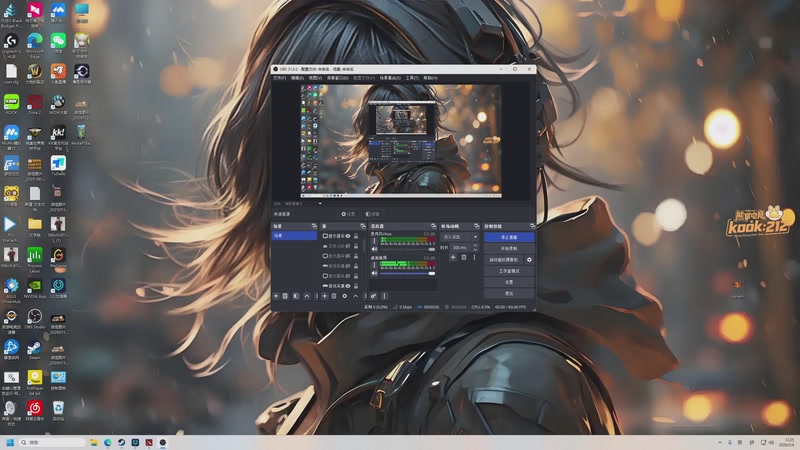Select the WeChat desktop icon
Viewport: 800px width, 450px height.
point(58,43)
